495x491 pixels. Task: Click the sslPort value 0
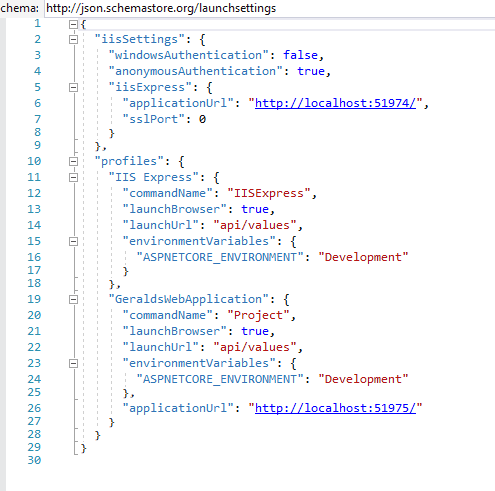point(202,119)
